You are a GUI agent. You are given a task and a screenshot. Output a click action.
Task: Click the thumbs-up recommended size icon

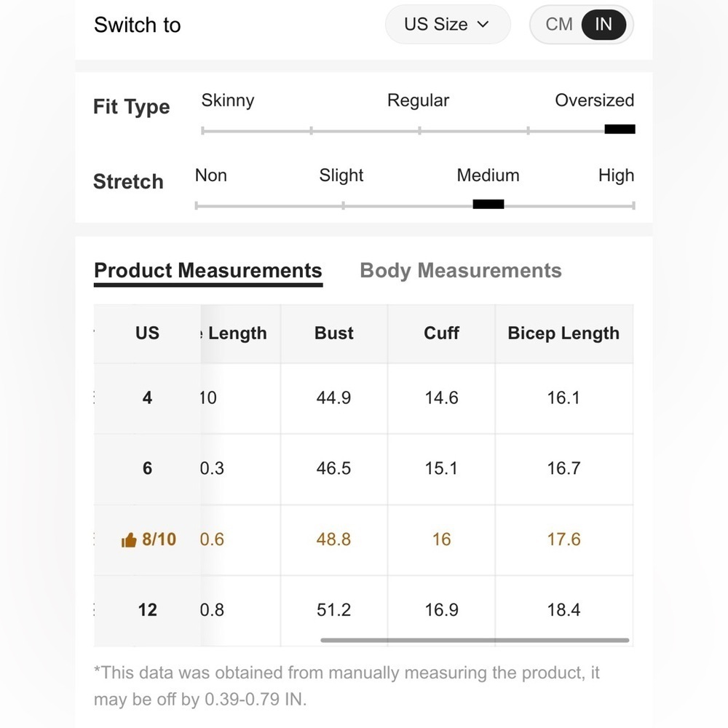(129, 540)
